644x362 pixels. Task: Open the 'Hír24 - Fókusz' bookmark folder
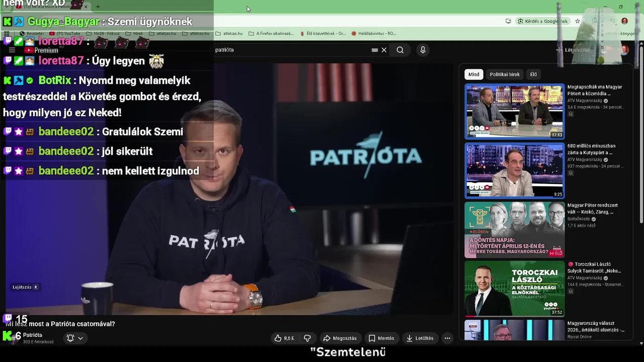103,34
